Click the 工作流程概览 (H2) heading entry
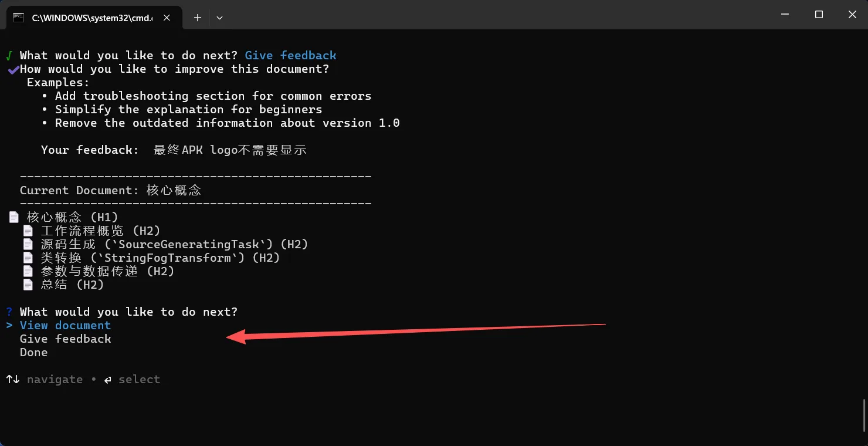 [100, 231]
